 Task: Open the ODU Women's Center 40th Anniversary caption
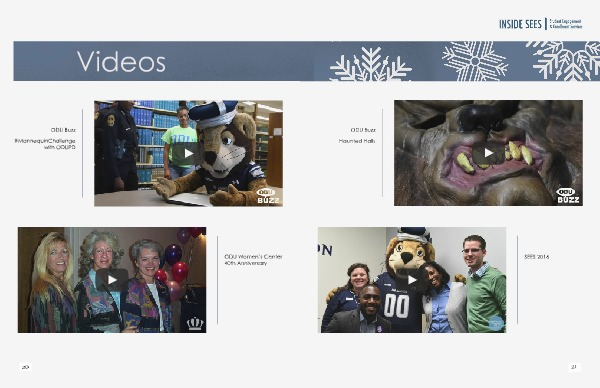click(x=253, y=260)
